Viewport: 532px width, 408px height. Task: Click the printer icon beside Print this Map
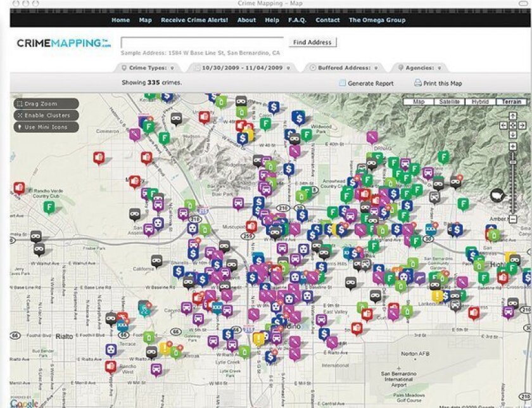click(418, 83)
